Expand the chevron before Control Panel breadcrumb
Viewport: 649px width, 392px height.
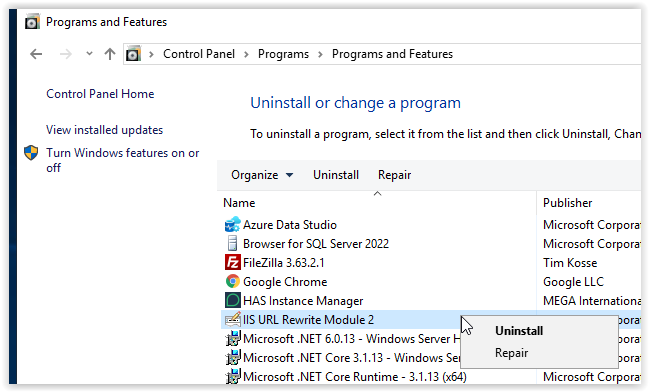pos(151,54)
